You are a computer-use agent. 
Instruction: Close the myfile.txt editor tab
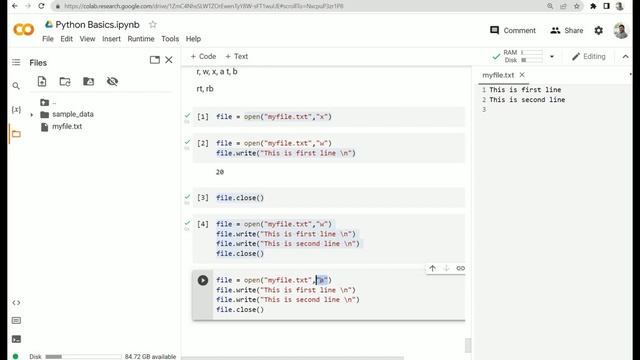522,75
